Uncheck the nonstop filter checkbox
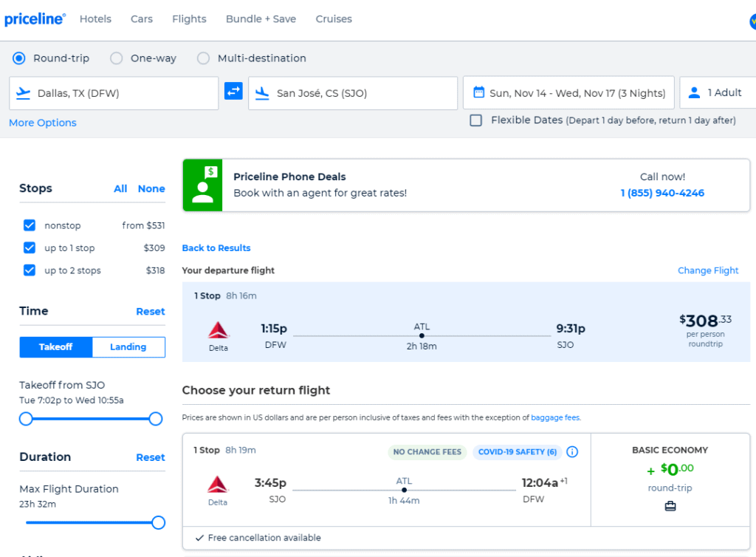The height and width of the screenshot is (557, 756). [x=30, y=226]
